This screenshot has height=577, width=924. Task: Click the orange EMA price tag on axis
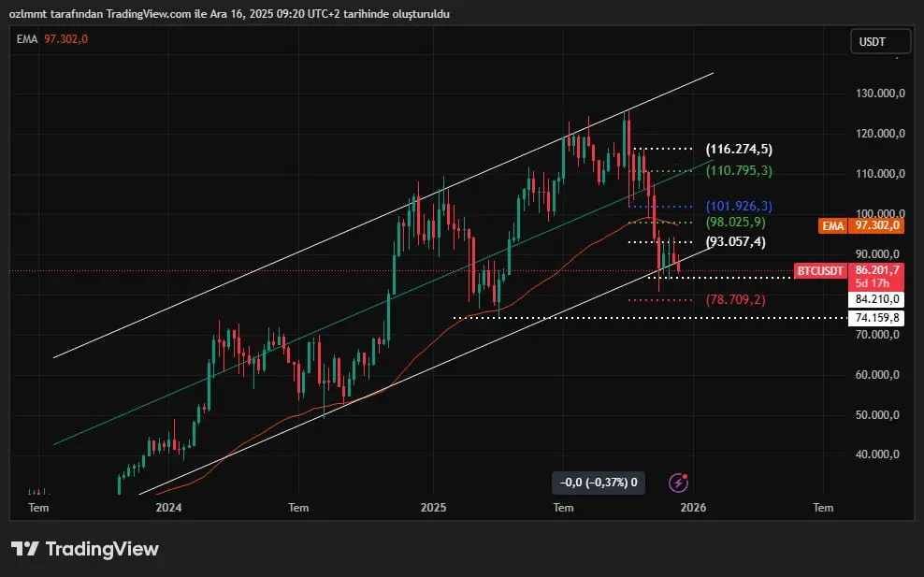tap(861, 225)
